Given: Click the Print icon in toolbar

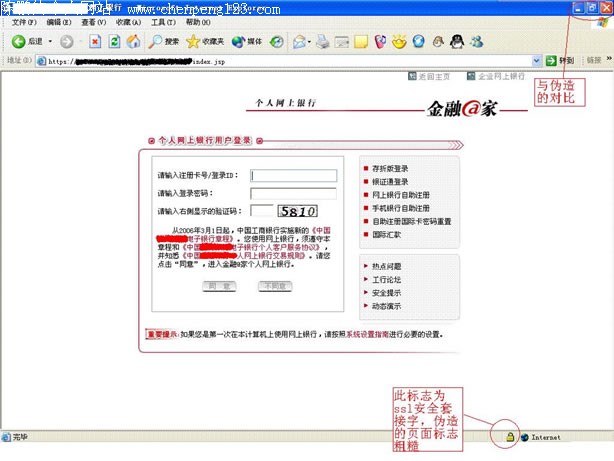Looking at the screenshot, I should coord(323,41).
